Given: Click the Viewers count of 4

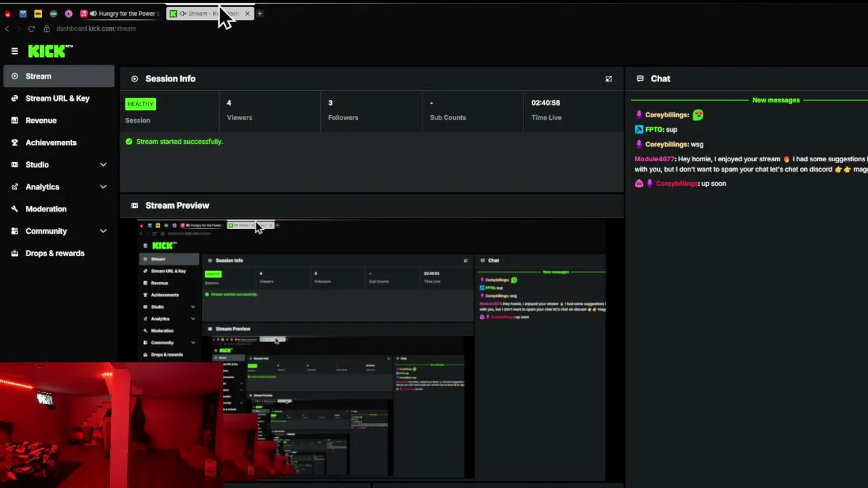Looking at the screenshot, I should click(229, 103).
